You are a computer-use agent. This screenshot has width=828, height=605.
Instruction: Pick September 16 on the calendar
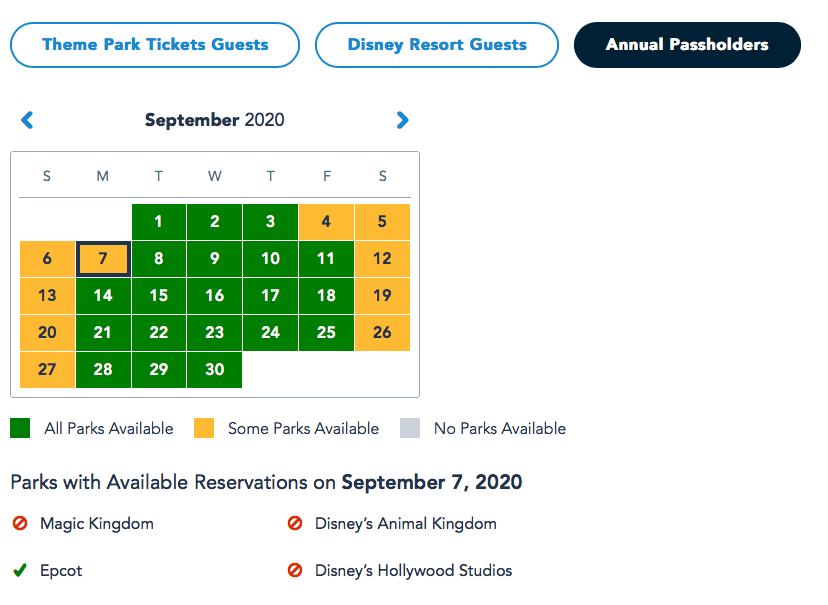click(x=214, y=296)
